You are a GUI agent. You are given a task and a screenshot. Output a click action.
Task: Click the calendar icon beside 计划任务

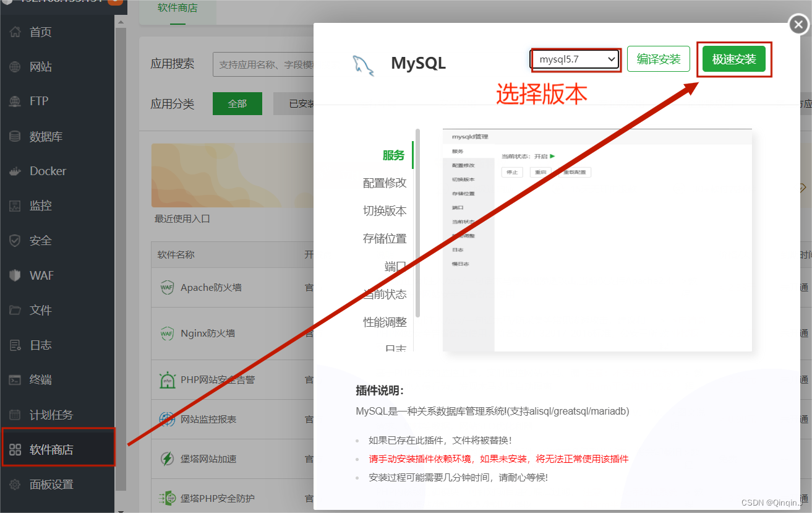(x=15, y=415)
